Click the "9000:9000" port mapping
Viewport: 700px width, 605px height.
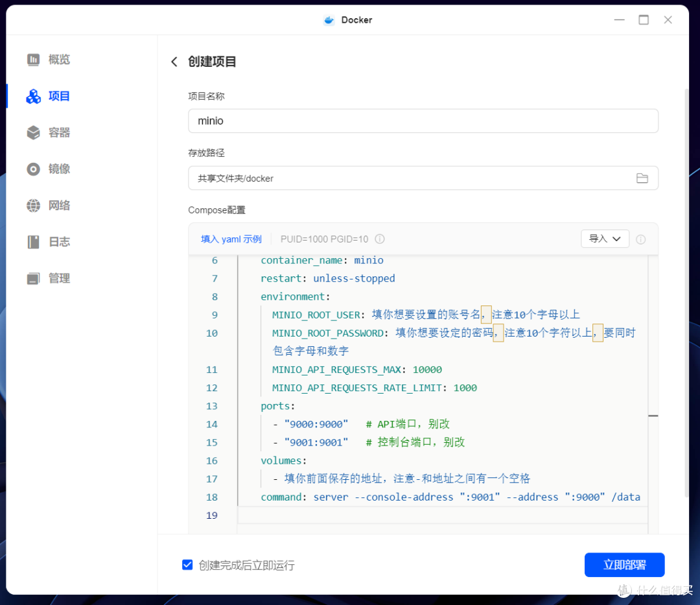[316, 424]
